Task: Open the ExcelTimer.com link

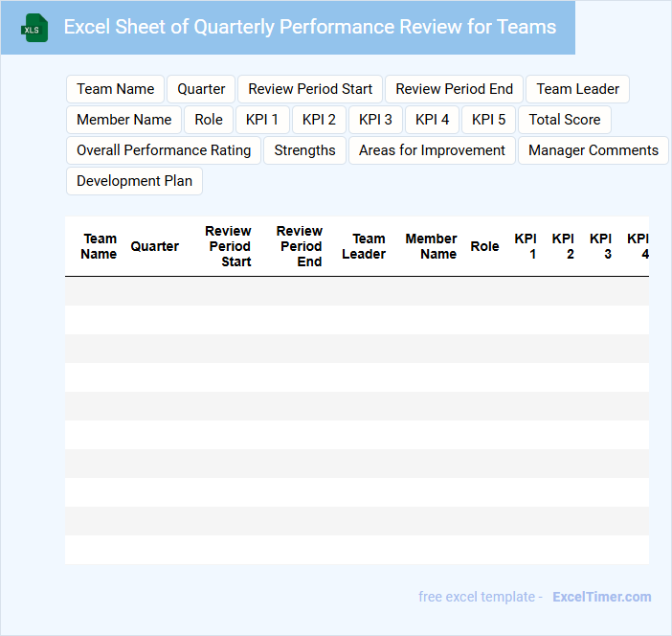Action: (601, 597)
